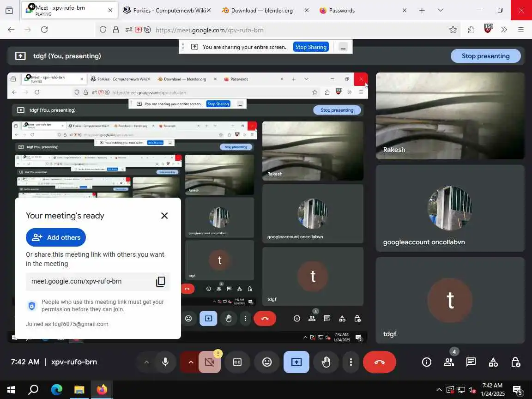Viewport: 532px width, 399px height.
Task: Click the Add others button
Action: point(56,237)
